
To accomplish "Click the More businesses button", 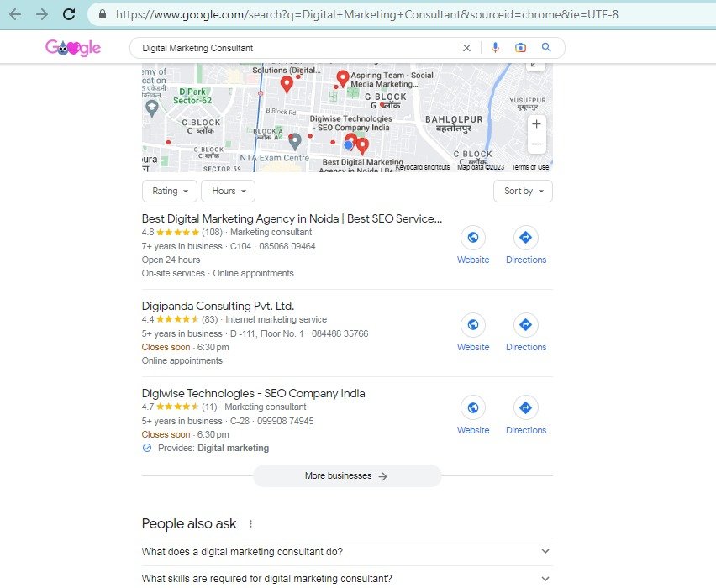I will 347,475.
